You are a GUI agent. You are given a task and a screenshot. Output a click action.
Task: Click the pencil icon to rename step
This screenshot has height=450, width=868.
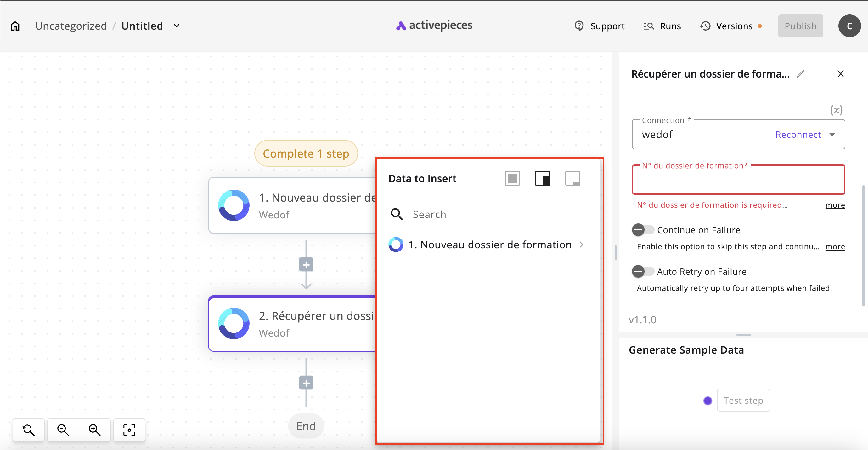[x=801, y=74]
